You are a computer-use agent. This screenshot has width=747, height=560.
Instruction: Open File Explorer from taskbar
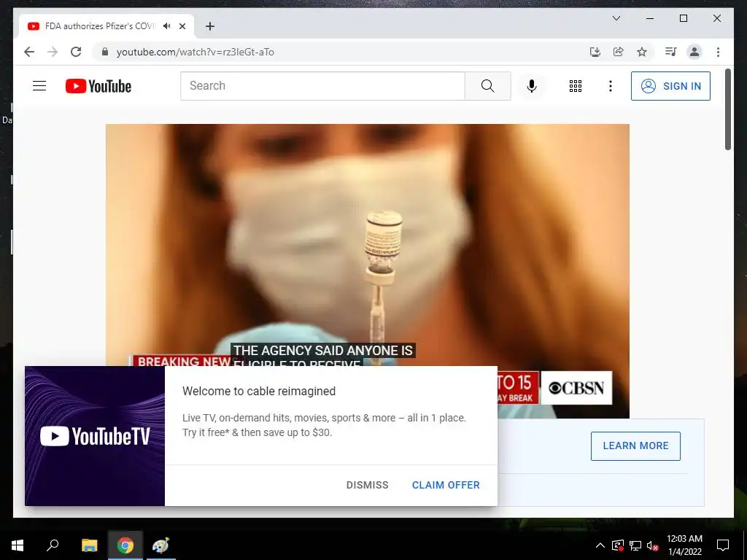pos(89,545)
